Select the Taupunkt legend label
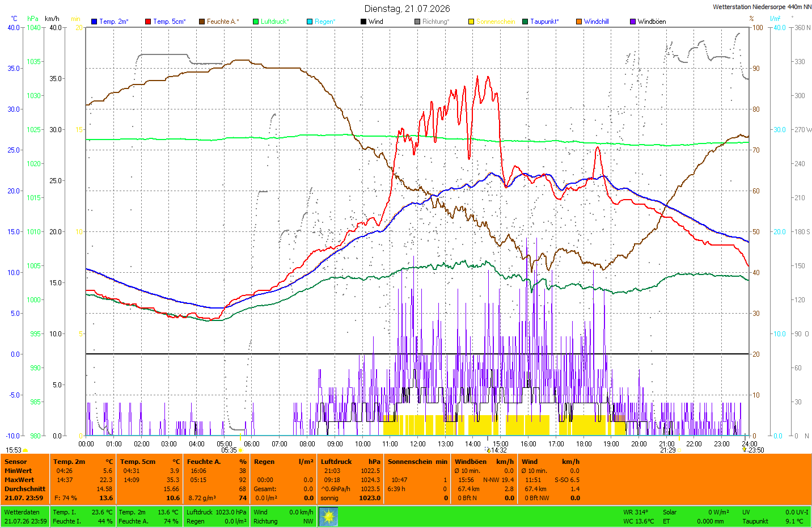Image resolution: width=812 pixels, height=528 pixels. (544, 22)
